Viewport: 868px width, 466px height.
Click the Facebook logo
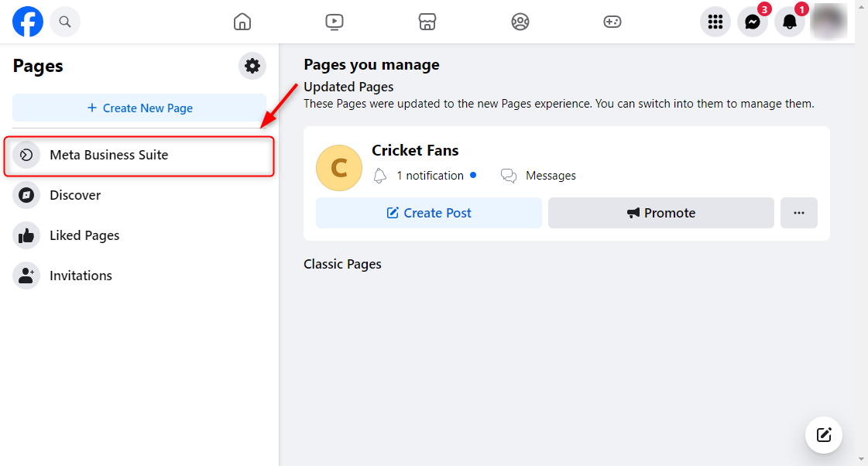tap(28, 22)
